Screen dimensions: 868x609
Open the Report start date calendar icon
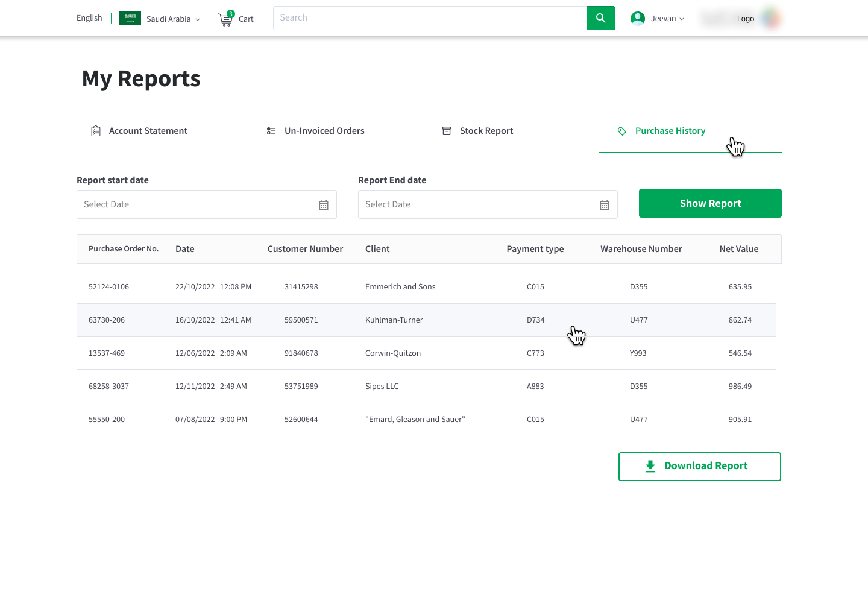(324, 205)
